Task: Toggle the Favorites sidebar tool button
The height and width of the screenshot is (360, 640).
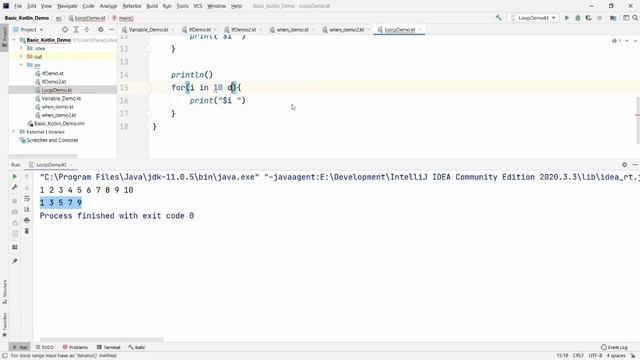Action: (x=4, y=325)
